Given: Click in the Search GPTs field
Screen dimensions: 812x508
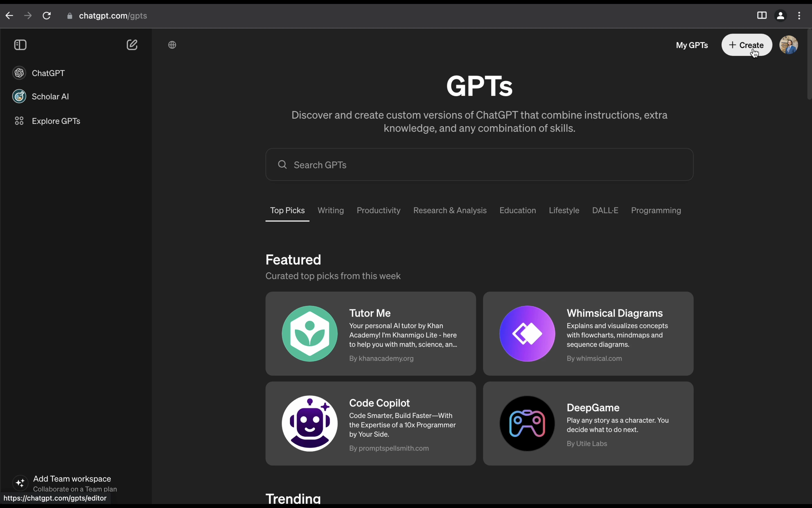Looking at the screenshot, I should click(480, 164).
